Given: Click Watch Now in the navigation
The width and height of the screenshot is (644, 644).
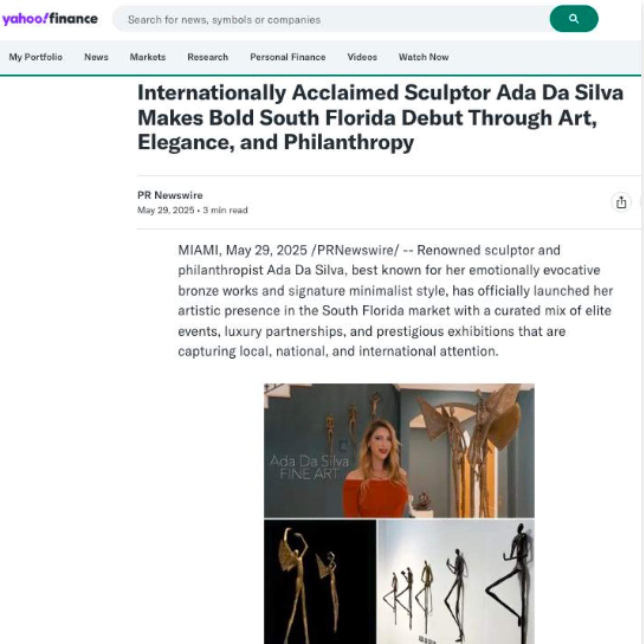Looking at the screenshot, I should 424,57.
